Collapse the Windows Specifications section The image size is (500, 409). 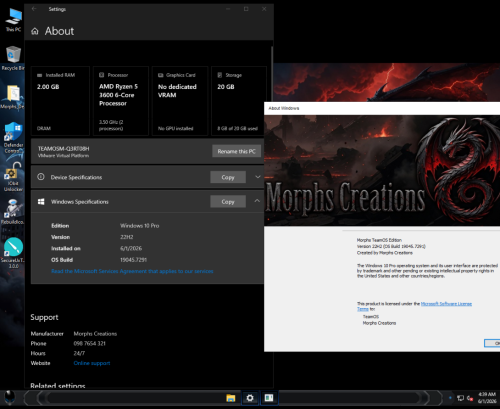click(257, 201)
